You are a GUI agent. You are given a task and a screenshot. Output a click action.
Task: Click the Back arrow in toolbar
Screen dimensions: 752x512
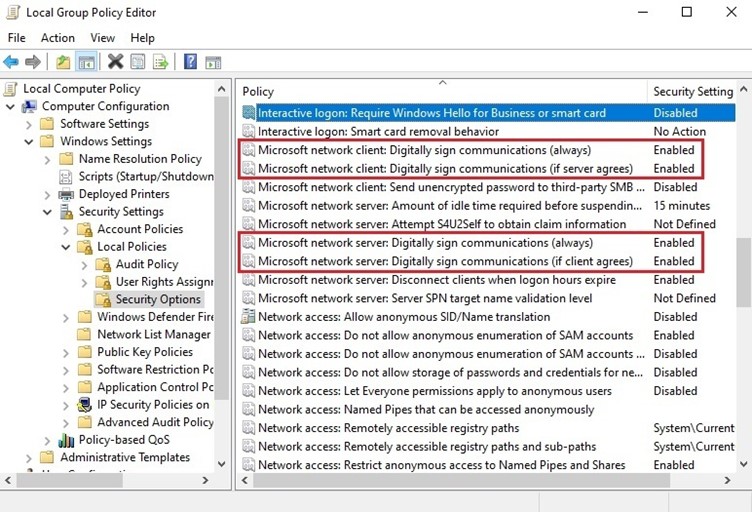(12, 62)
